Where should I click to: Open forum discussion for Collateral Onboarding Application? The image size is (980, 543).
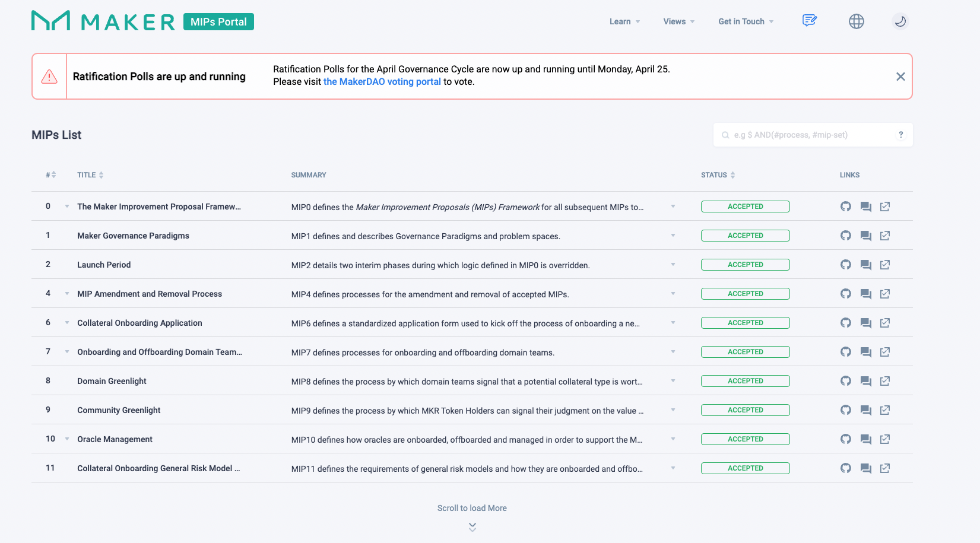click(x=866, y=323)
